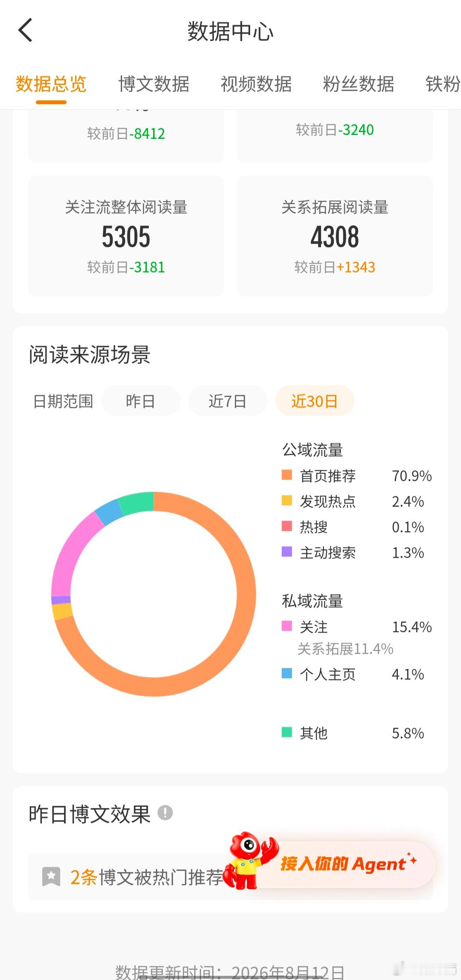The width and height of the screenshot is (461, 980).
Task: Select the 近30日 date range option
Action: (x=315, y=401)
